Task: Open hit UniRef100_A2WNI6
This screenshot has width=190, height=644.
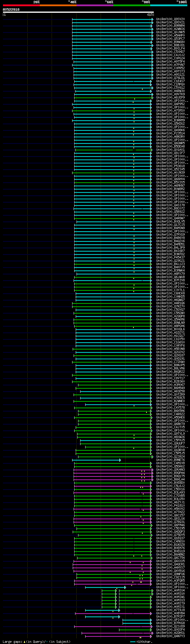Action: [x=170, y=29]
